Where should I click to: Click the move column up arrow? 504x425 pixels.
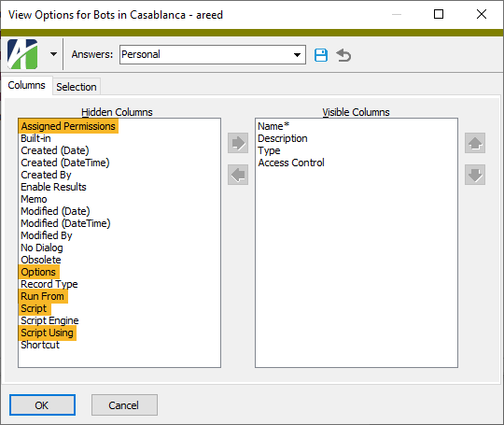tap(475, 143)
